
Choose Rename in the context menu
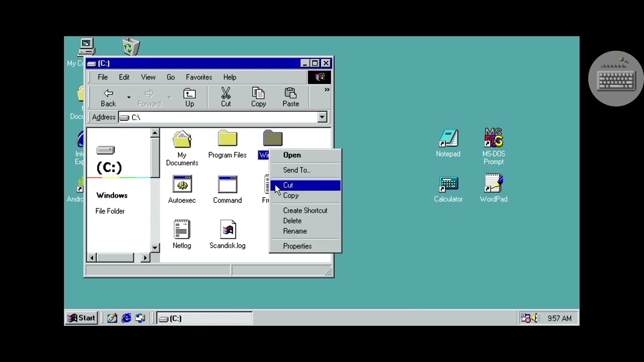point(305,231)
